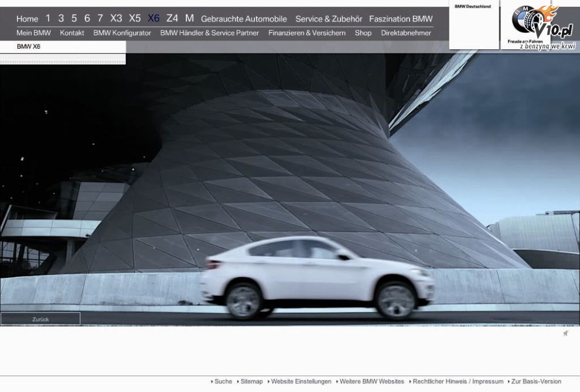Toggle the sound speaker icon
The image size is (580, 392).
tap(565, 333)
